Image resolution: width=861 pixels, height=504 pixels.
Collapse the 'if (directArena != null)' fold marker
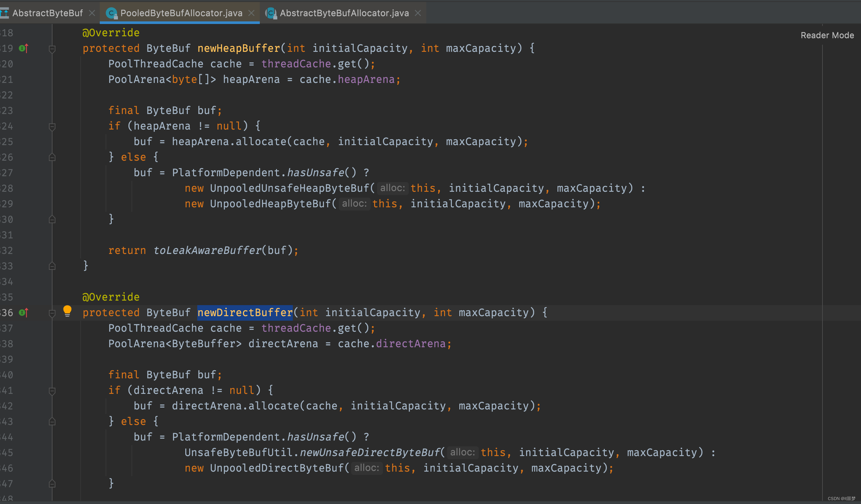click(x=52, y=391)
